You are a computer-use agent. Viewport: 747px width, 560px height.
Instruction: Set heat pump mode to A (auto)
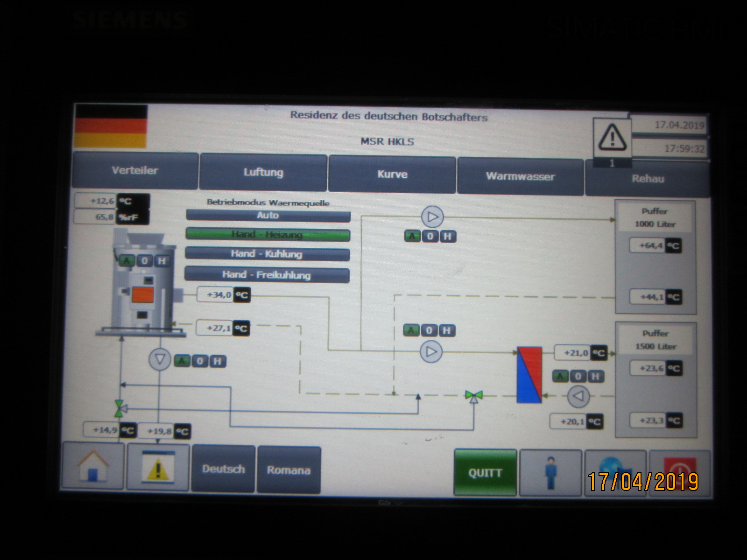pyautogui.click(x=127, y=260)
